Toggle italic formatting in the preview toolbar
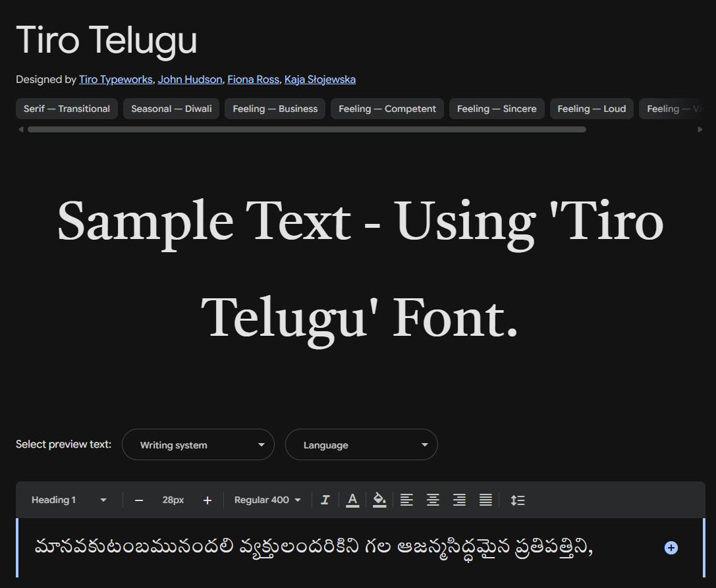This screenshot has height=588, width=716. tap(325, 500)
